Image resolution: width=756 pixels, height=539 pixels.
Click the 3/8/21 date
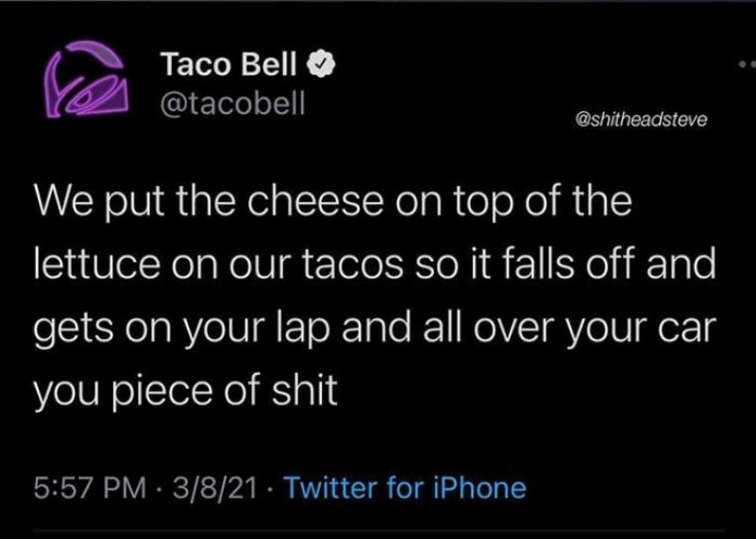pos(214,487)
